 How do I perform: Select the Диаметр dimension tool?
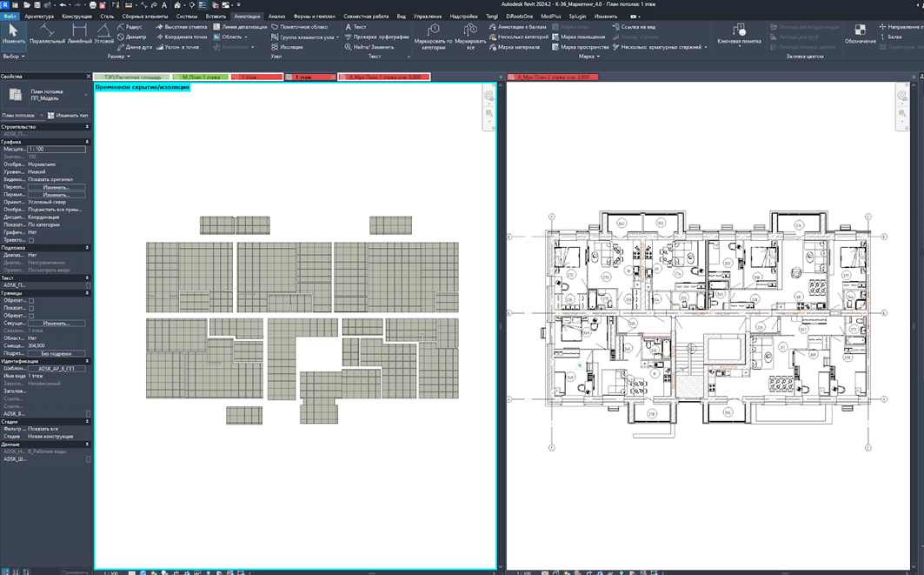[132, 37]
